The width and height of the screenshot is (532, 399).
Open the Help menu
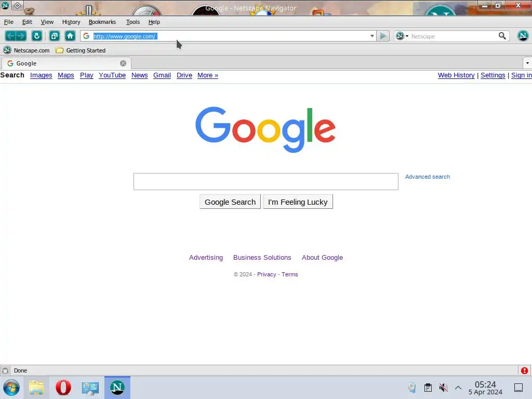[154, 22]
